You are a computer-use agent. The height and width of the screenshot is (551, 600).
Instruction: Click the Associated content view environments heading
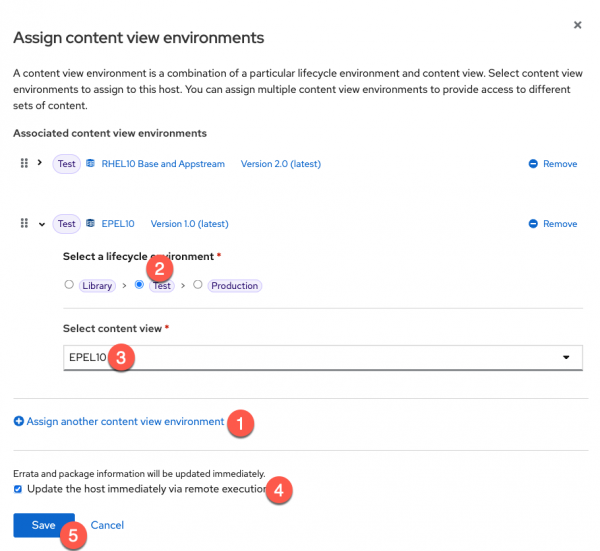110,133
